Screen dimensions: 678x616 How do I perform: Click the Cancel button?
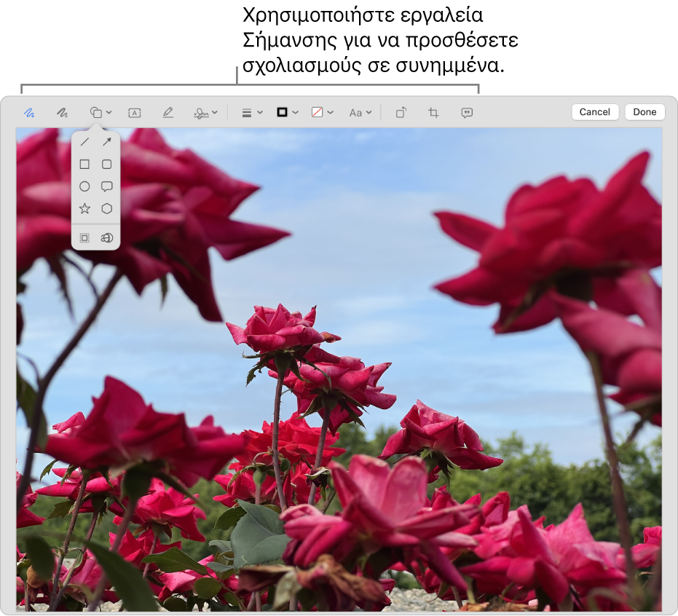(x=595, y=112)
